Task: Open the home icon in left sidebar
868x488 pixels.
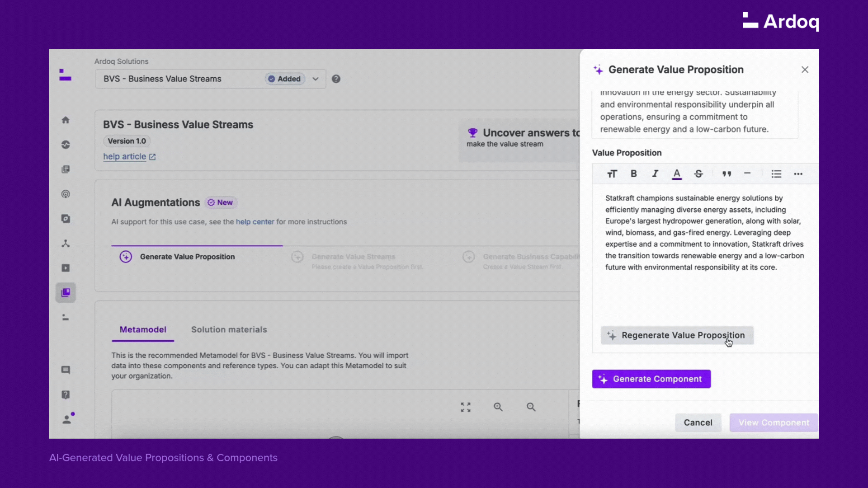Action: point(66,120)
